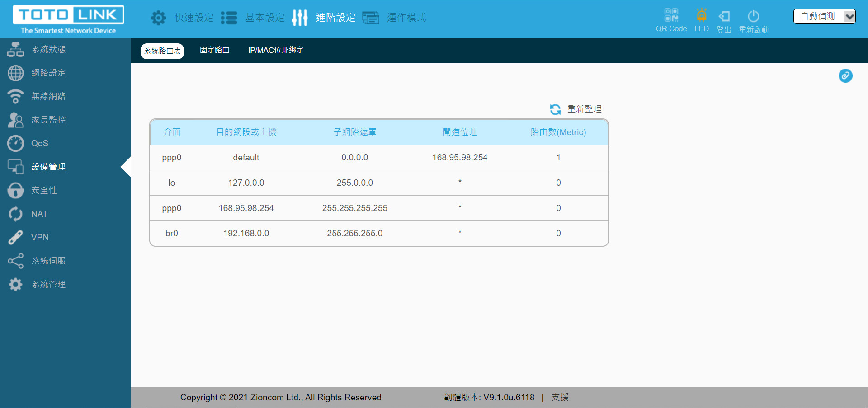Click the 系統伺服 share icon
This screenshot has width=868, height=408.
15,261
